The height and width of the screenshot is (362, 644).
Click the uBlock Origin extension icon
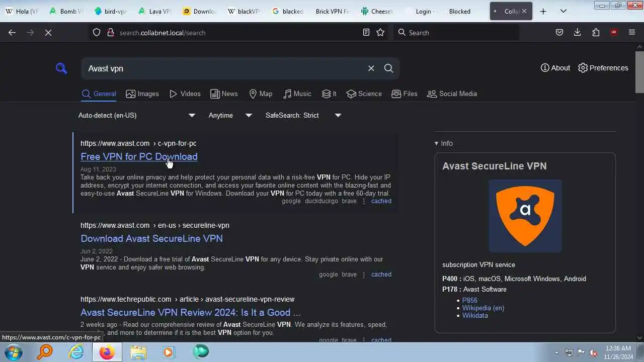[x=613, y=32]
